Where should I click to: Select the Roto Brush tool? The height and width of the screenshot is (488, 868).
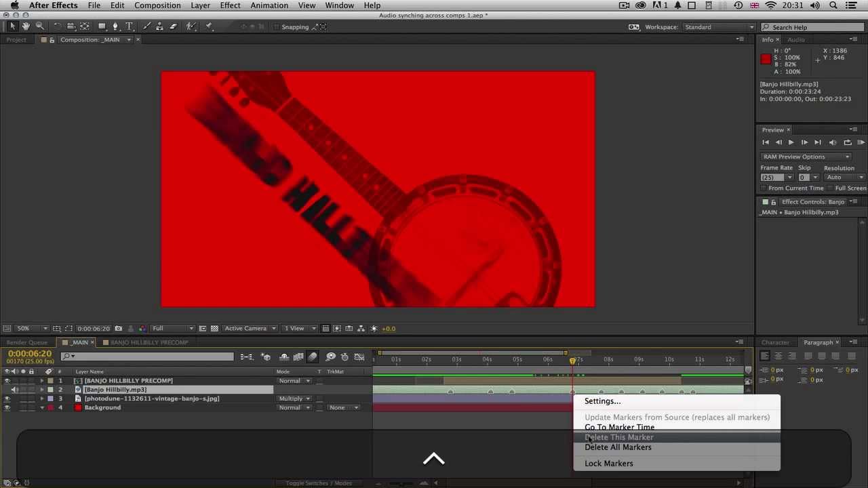pos(191,26)
